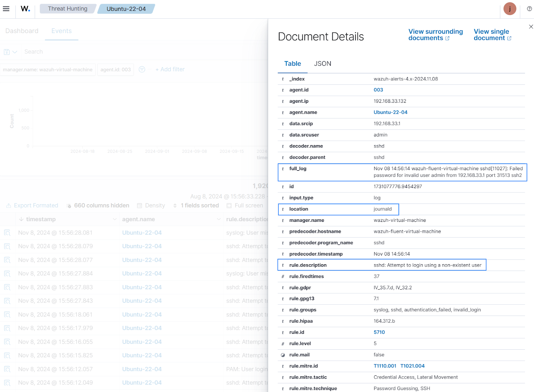Inspect document at Nov 8 15:56:28.081
Screen dimensions: 534x392
pyautogui.click(x=7, y=233)
